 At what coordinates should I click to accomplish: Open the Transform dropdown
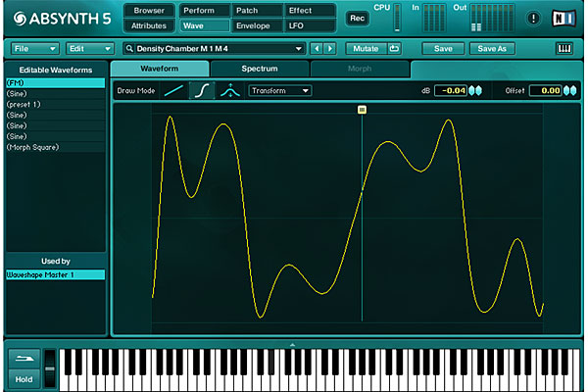[x=279, y=91]
